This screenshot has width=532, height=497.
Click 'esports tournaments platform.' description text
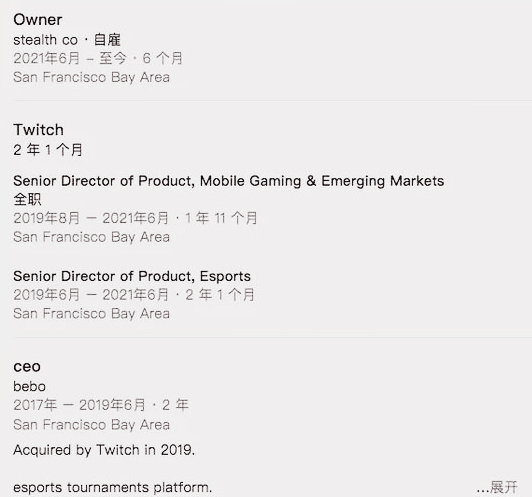coord(113,488)
